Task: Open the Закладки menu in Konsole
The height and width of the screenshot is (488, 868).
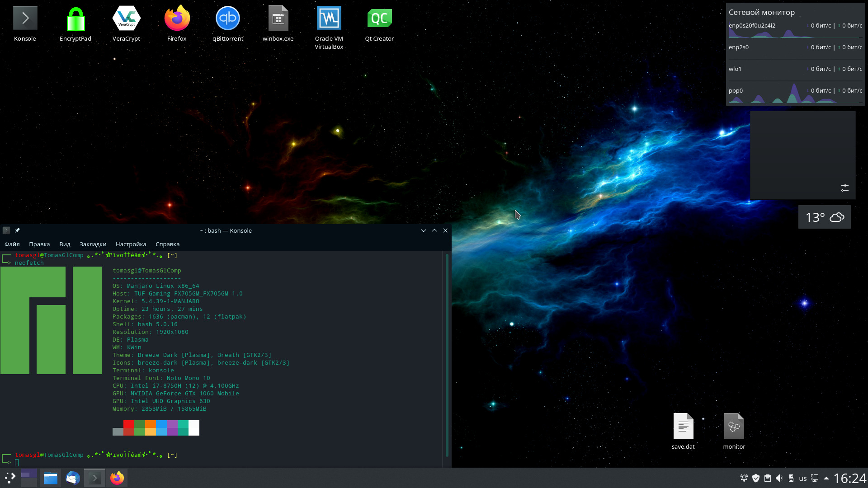Action: (x=93, y=244)
